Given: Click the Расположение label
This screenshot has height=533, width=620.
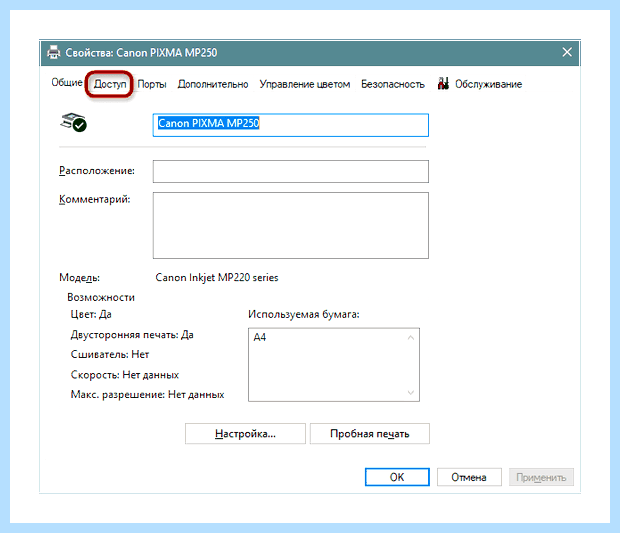Looking at the screenshot, I should 97,171.
